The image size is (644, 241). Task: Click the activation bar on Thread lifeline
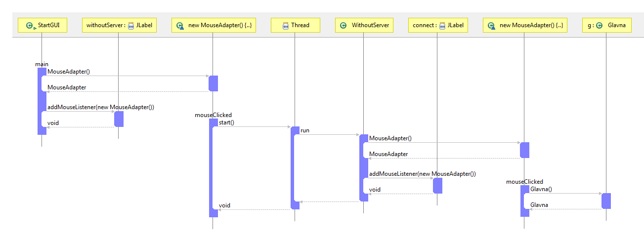(295, 168)
